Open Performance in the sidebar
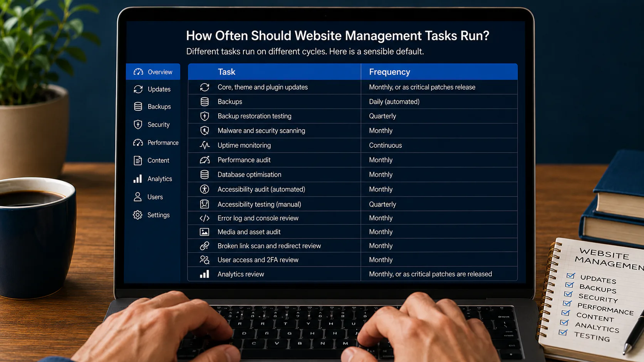Image resolution: width=644 pixels, height=362 pixels. [x=153, y=143]
